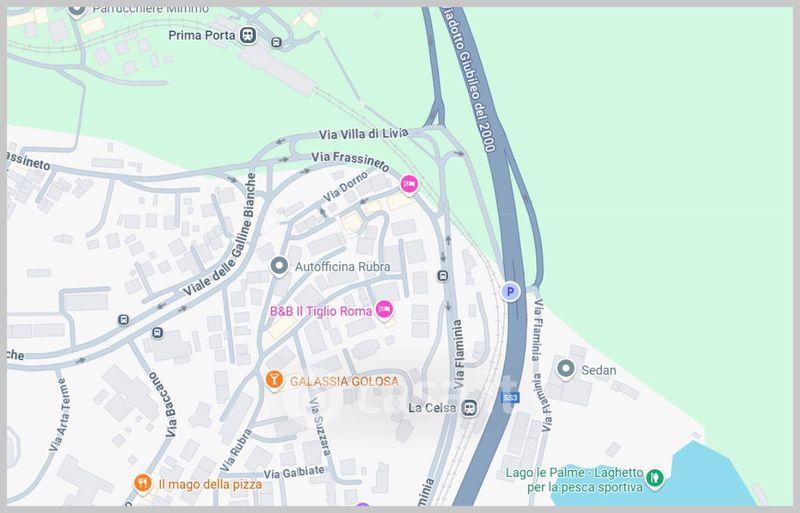The width and height of the screenshot is (800, 513).
Task: Open the blue parking marker
Action: [510, 292]
